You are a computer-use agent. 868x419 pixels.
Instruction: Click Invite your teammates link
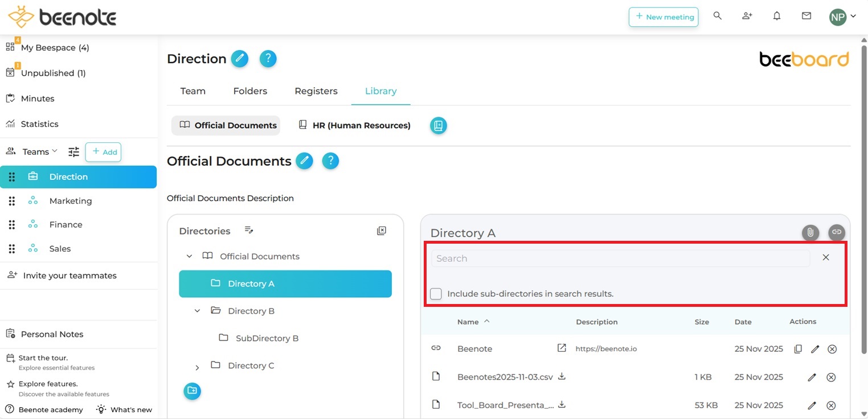tap(69, 276)
